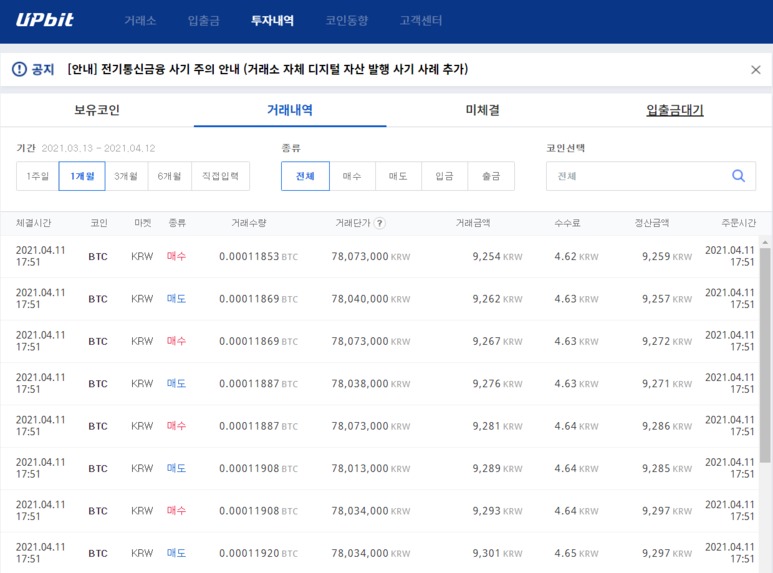
Task: Switch to the 미체결 tab
Action: pos(483,110)
